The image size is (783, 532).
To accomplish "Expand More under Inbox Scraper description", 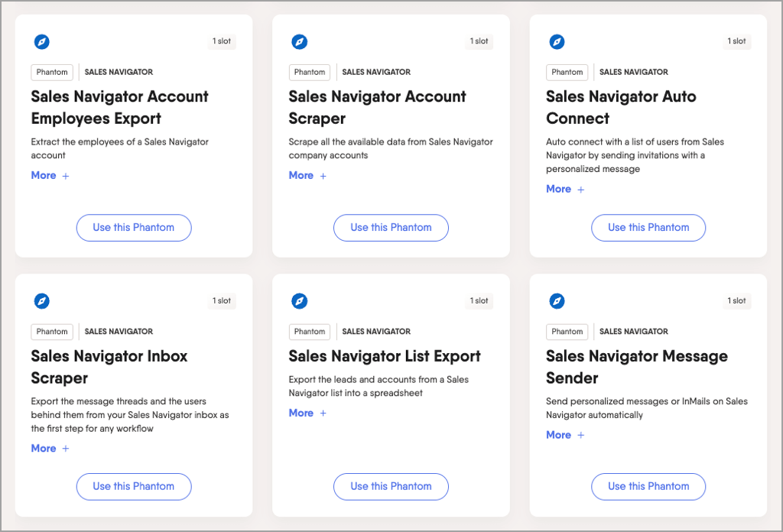I will click(x=50, y=449).
